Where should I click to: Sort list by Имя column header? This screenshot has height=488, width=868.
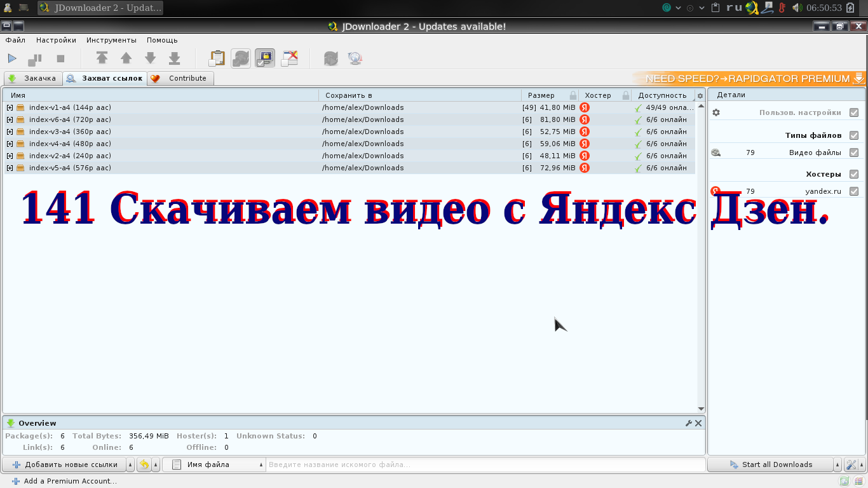click(x=161, y=95)
